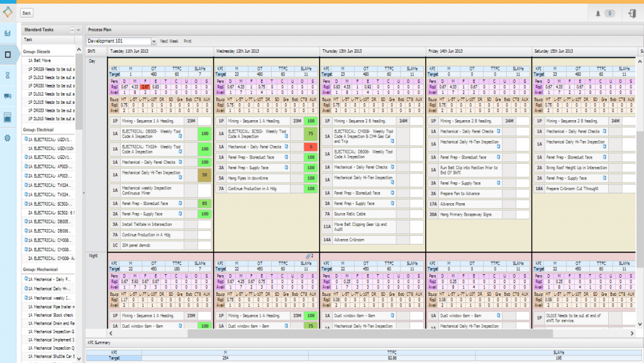The height and width of the screenshot is (363, 644).
Task: Click blue icon on Tuesday TX024 inspection task
Action: (180, 152)
